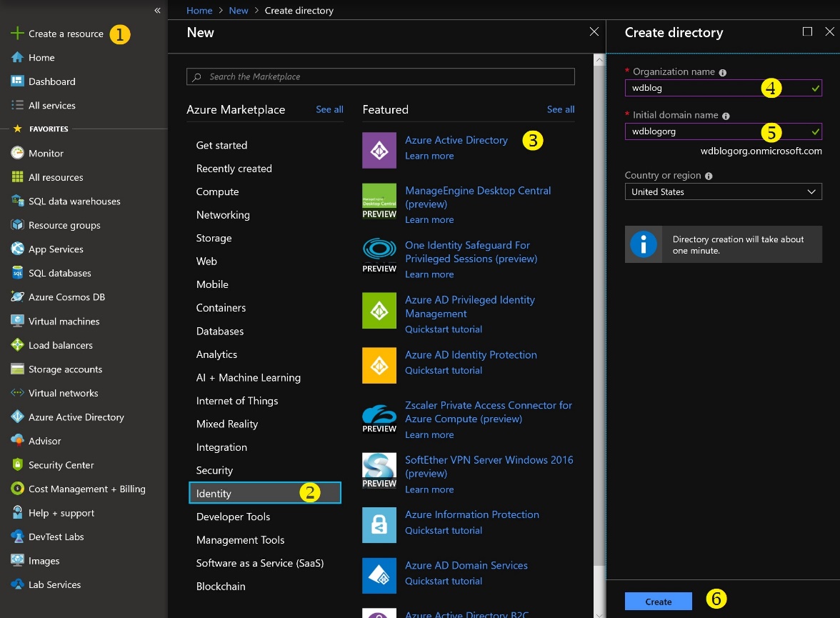This screenshot has height=618, width=840.
Task: Click Featured See all link
Action: coord(561,109)
